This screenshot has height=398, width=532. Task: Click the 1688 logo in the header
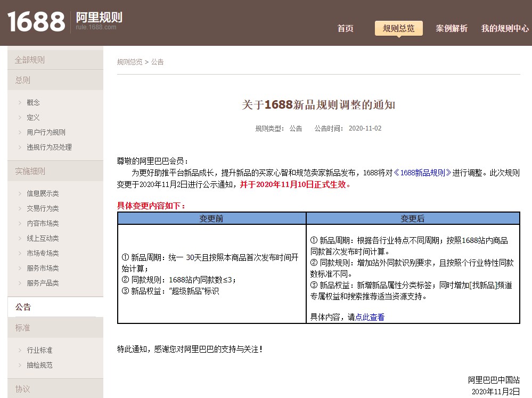[36, 21]
